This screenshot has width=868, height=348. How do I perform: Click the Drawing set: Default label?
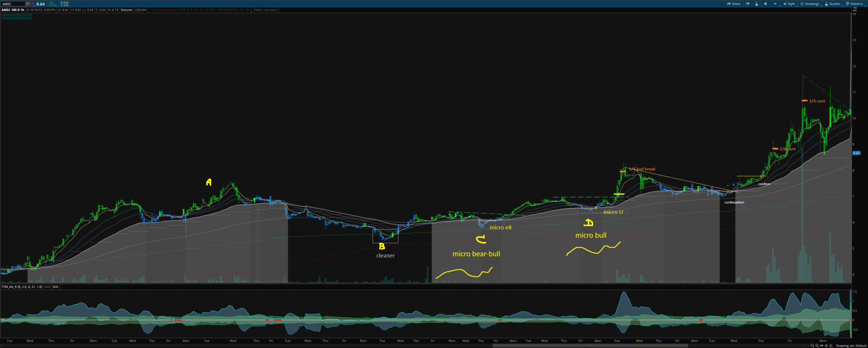851,346
